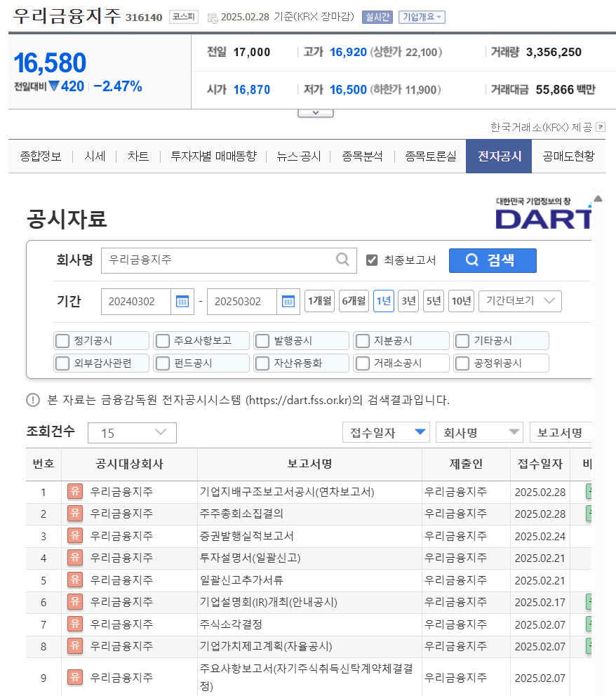The width and height of the screenshot is (616, 696).
Task: Click the end date field 20250302
Action: (242, 302)
